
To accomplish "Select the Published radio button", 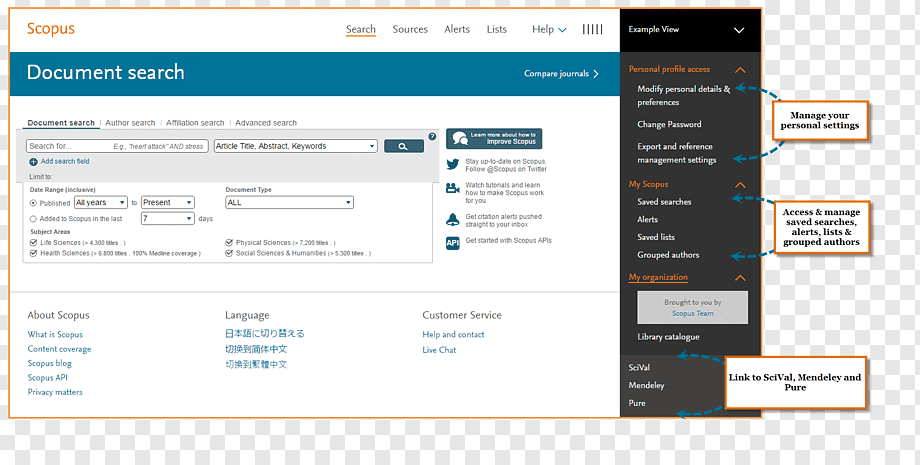I will [x=33, y=203].
